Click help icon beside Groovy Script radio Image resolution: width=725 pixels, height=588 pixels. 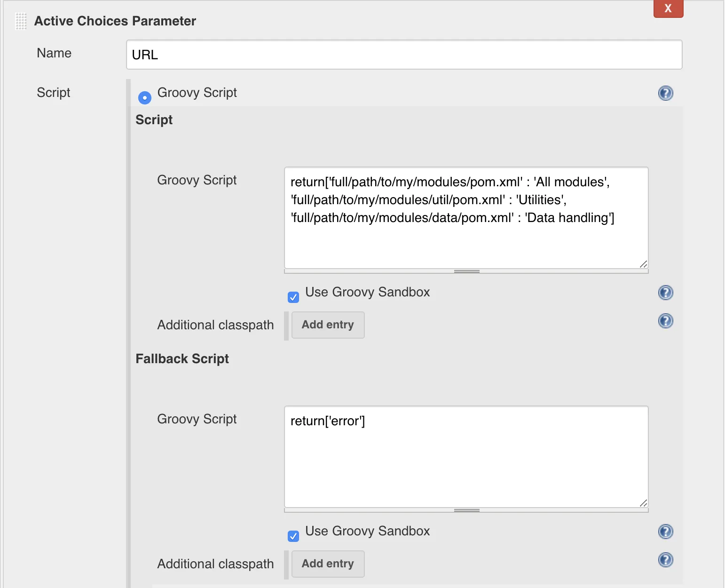665,93
